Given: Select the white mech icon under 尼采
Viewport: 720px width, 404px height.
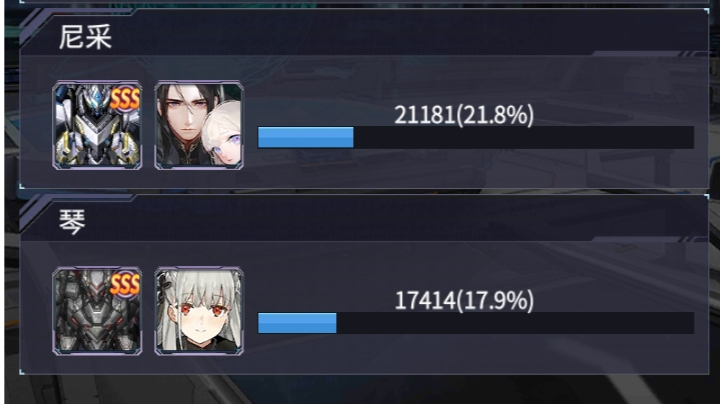Looking at the screenshot, I should click(97, 125).
